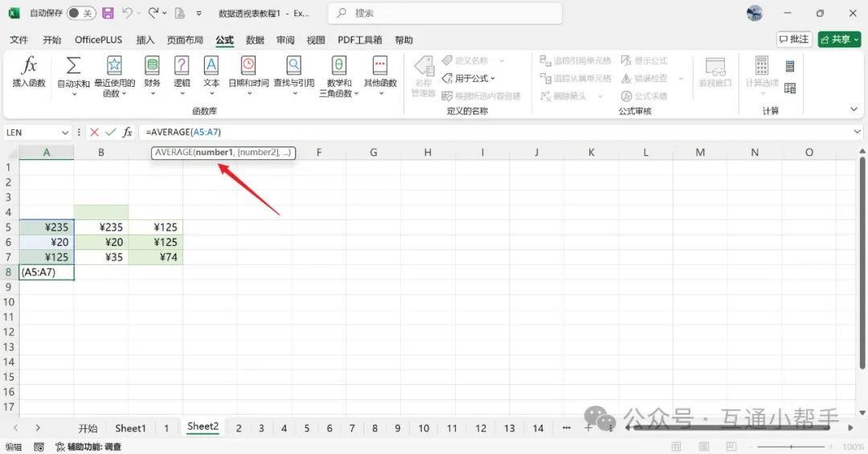This screenshot has width=868, height=454.
Task: Click the 搜索 search box
Action: pyautogui.click(x=446, y=13)
